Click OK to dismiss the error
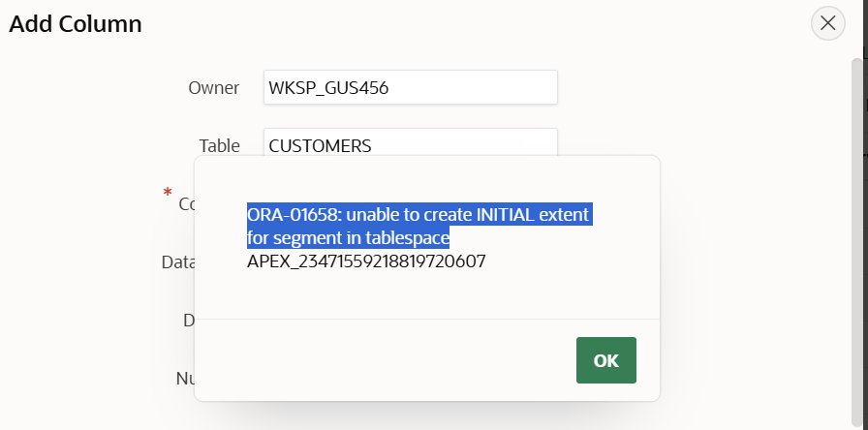Viewport: 868px width, 430px height. point(605,360)
